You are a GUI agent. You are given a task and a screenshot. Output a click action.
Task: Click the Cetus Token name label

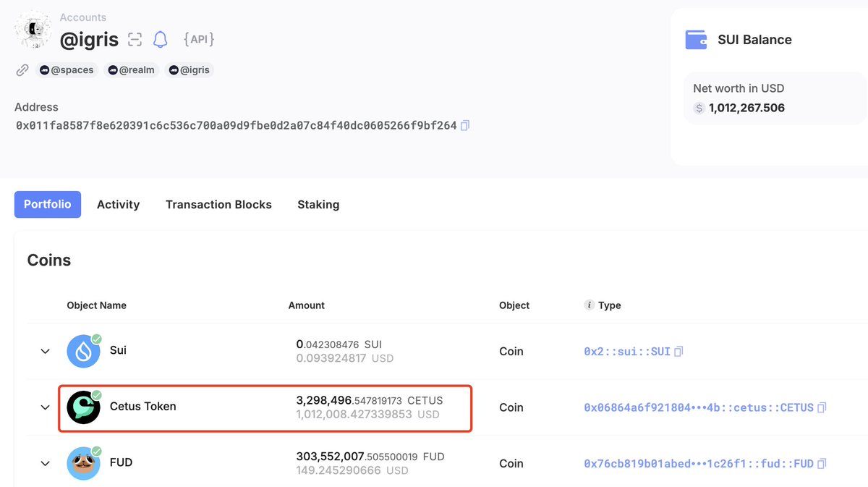pyautogui.click(x=143, y=407)
